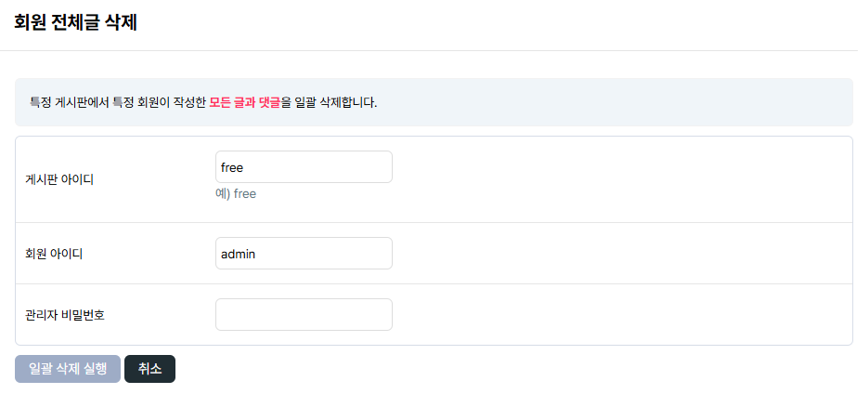Viewport: 868px width, 394px height.
Task: Click the 'free' value in board ID field
Action: [231, 167]
